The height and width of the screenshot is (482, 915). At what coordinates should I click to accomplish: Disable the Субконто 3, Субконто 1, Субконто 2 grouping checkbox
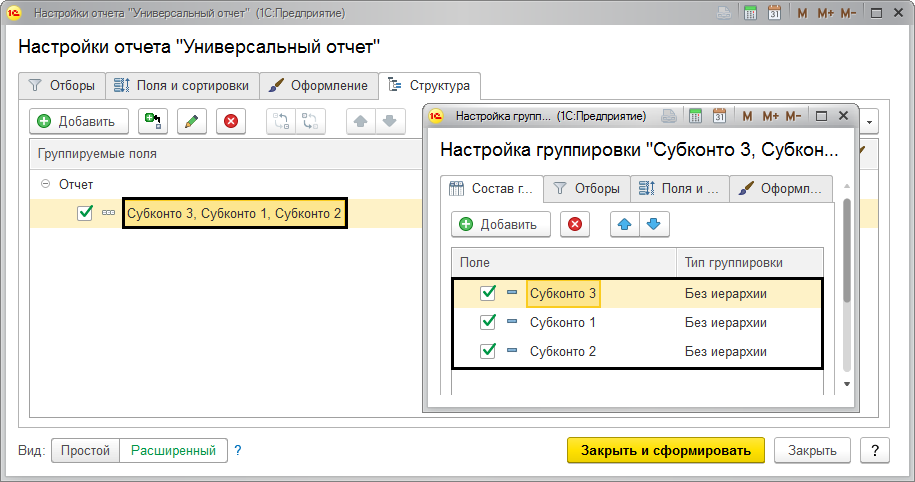tap(85, 213)
